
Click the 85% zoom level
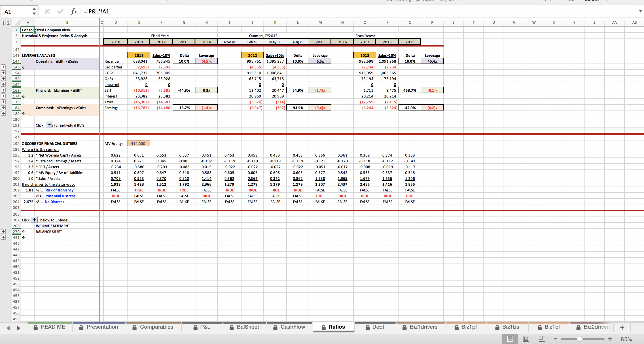(626, 339)
